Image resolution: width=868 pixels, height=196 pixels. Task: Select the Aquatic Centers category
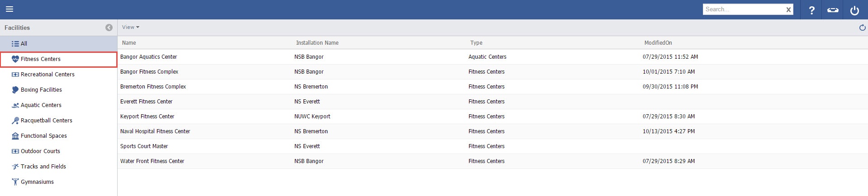41,105
